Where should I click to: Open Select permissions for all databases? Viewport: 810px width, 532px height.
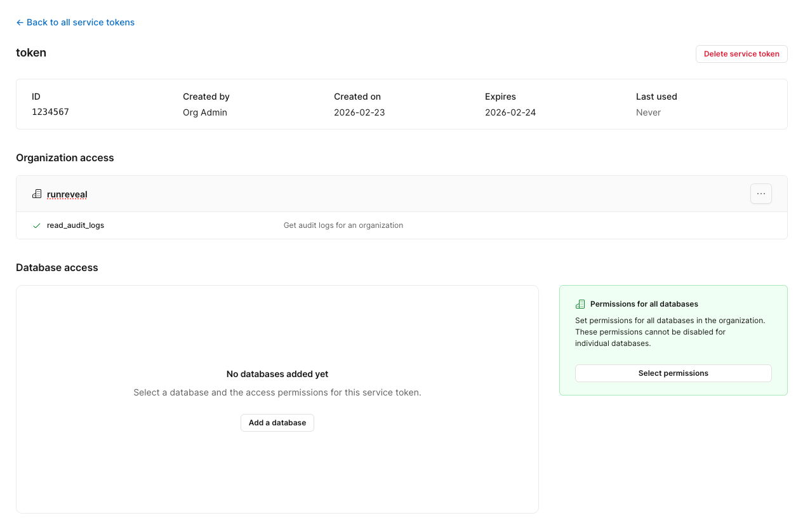(673, 373)
